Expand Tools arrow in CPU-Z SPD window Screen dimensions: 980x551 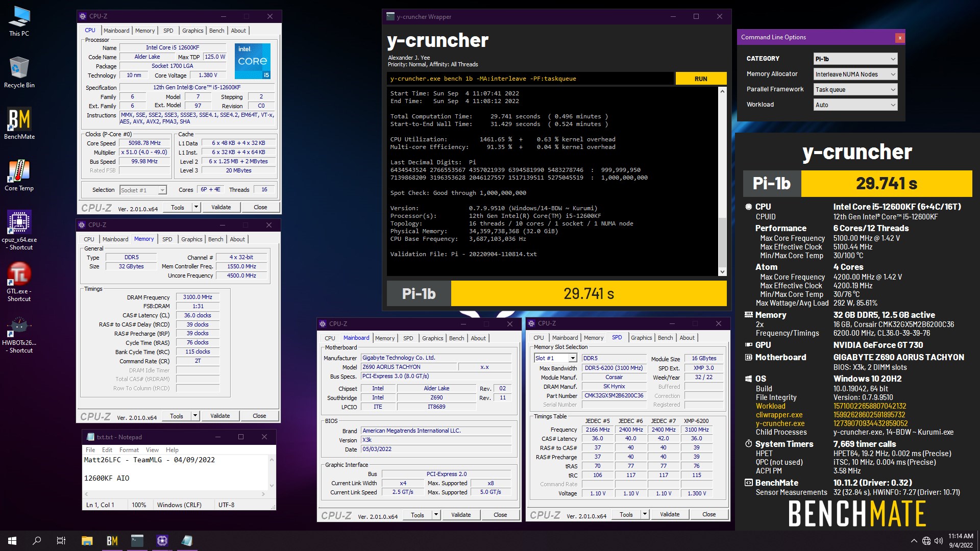(645, 514)
